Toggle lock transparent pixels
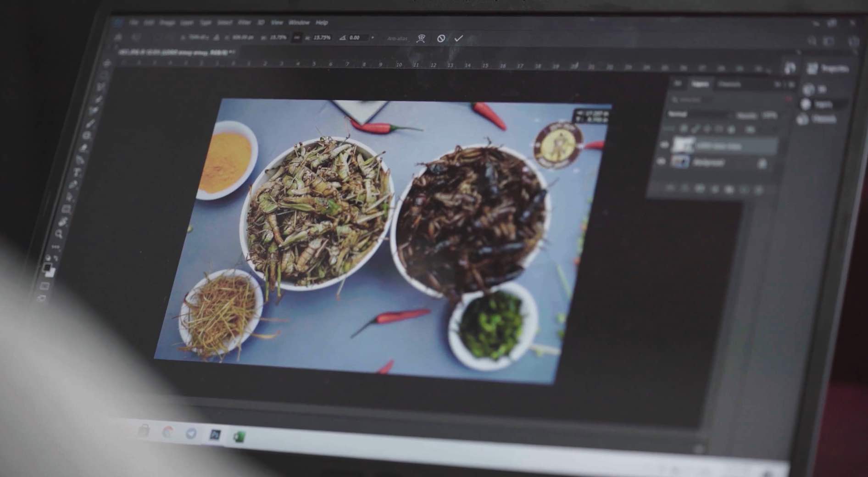The width and height of the screenshot is (868, 477). point(683,129)
